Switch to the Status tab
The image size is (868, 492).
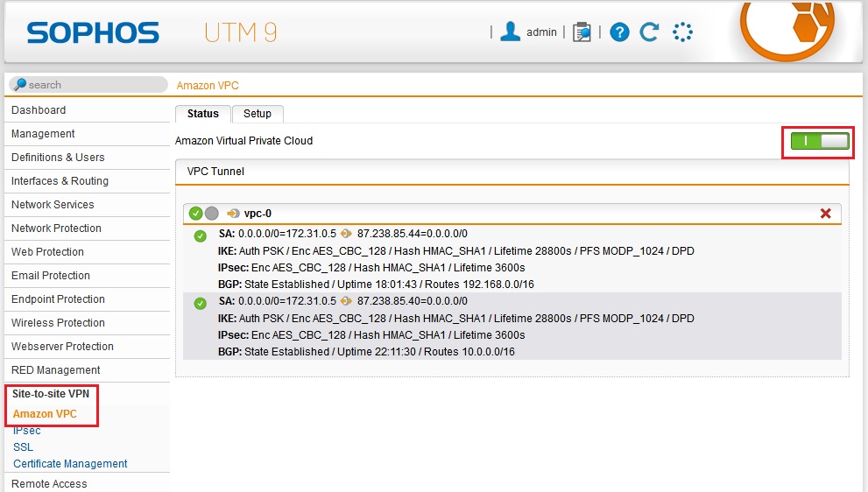(202, 114)
